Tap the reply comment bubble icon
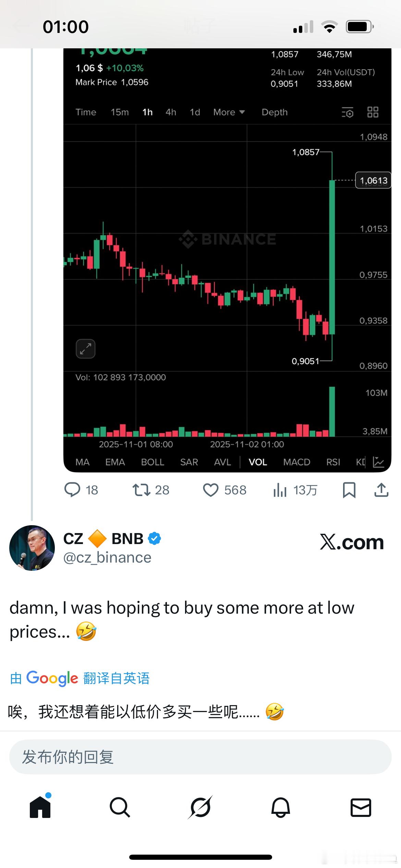The image size is (401, 868). click(x=72, y=490)
